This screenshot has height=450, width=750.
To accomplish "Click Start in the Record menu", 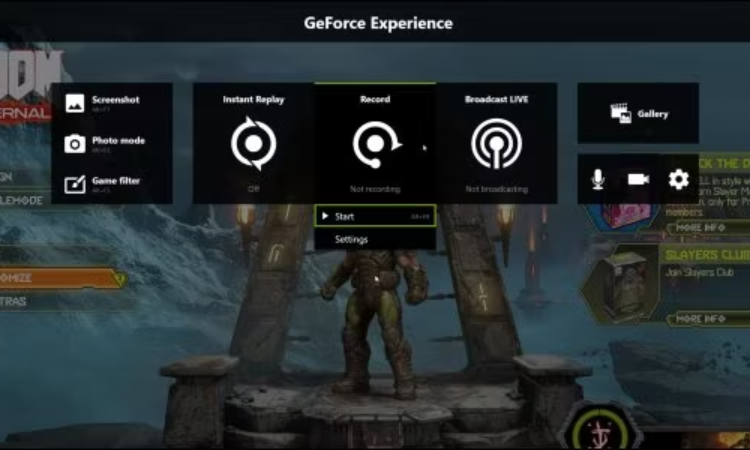I will click(x=375, y=216).
